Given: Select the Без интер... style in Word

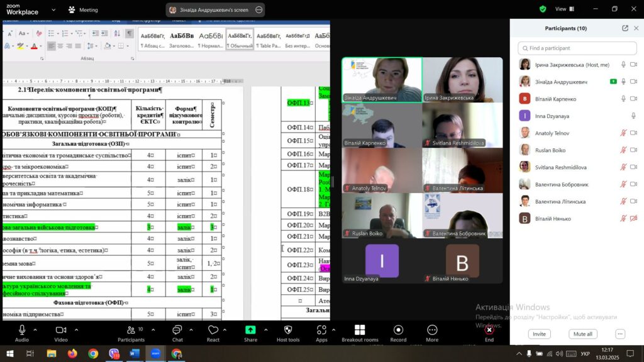Looking at the screenshot, I should 297,40.
